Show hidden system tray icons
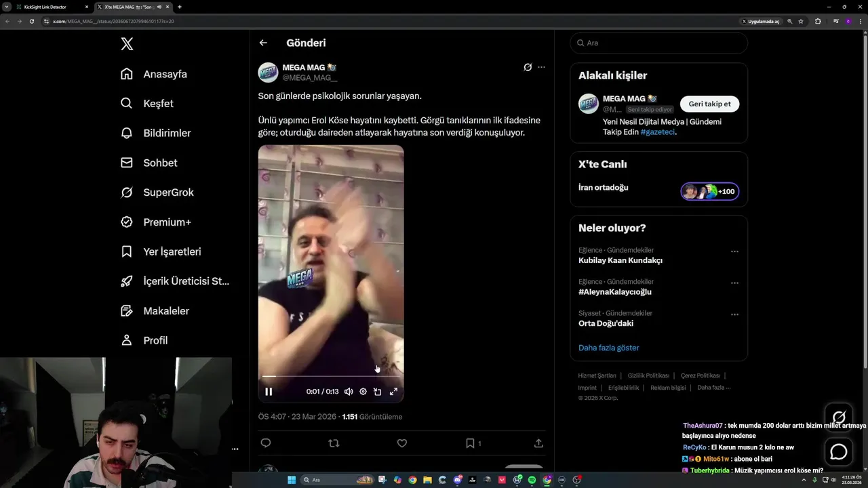The height and width of the screenshot is (488, 868). [805, 480]
